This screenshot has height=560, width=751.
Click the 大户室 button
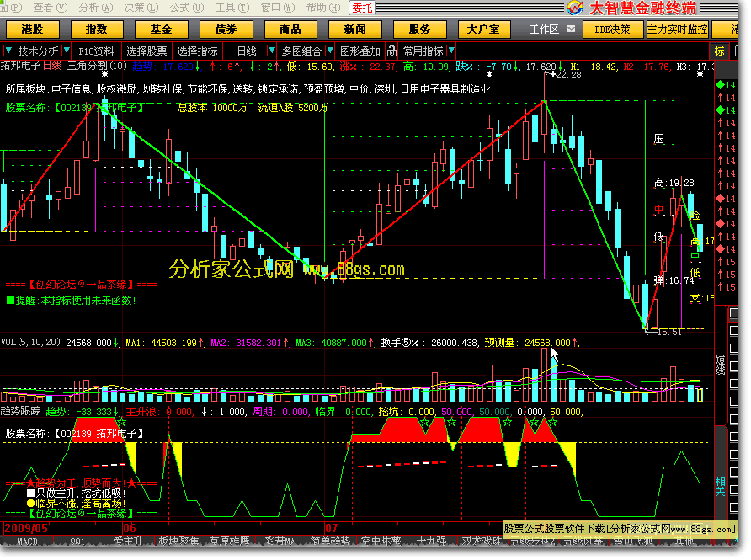pos(483,29)
